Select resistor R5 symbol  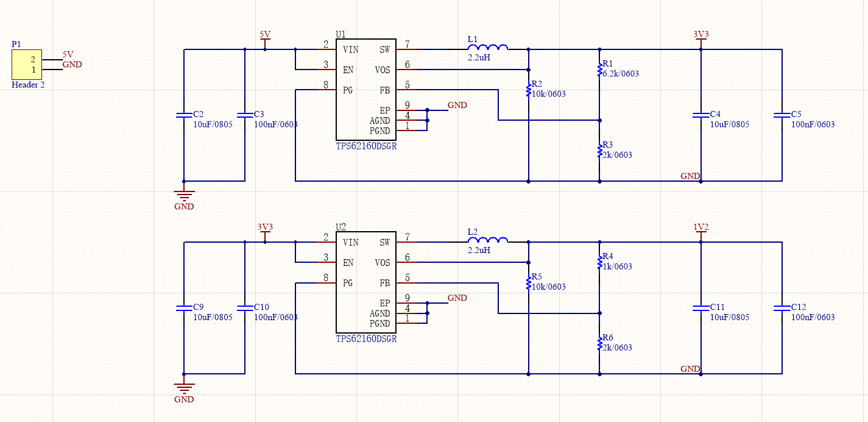(x=528, y=283)
